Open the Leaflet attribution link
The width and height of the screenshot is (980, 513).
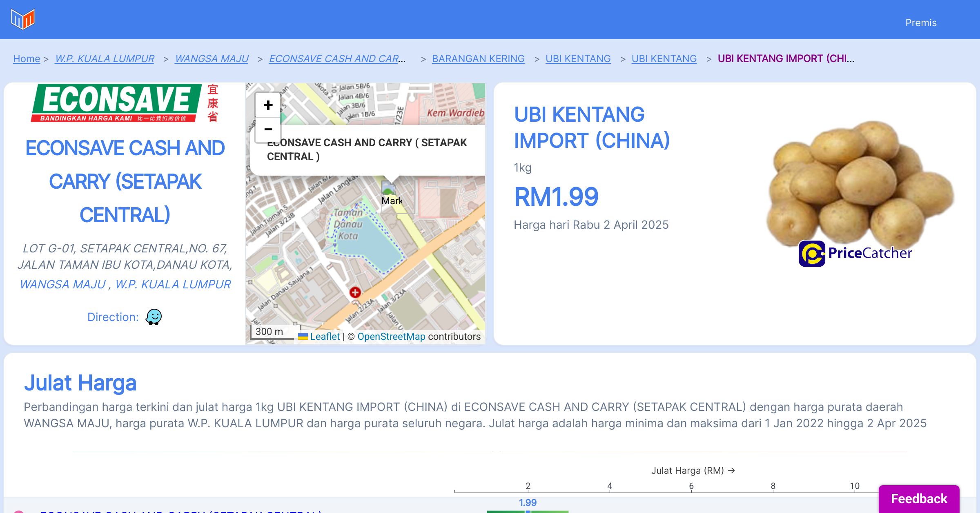point(325,337)
